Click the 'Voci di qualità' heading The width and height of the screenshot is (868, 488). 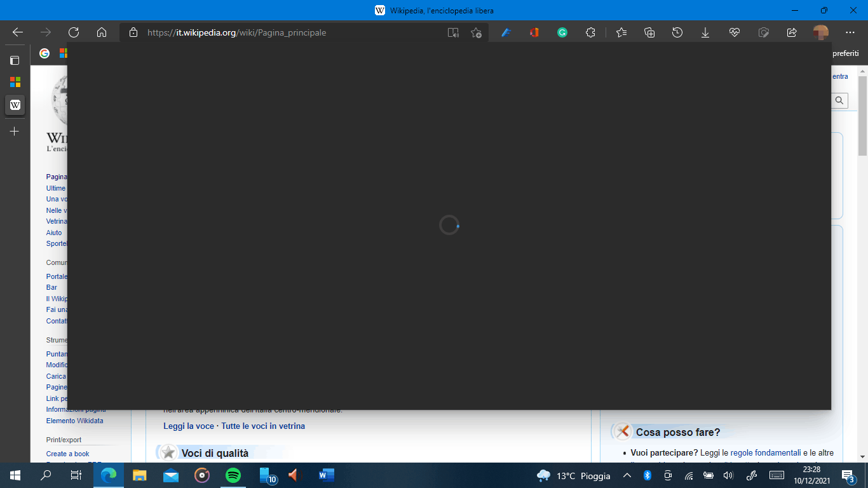click(x=215, y=453)
